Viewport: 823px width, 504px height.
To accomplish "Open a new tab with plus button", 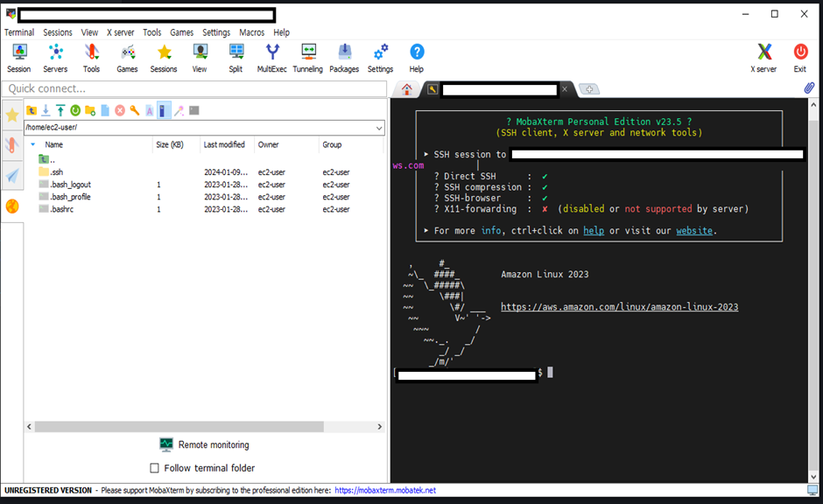I will 589,89.
